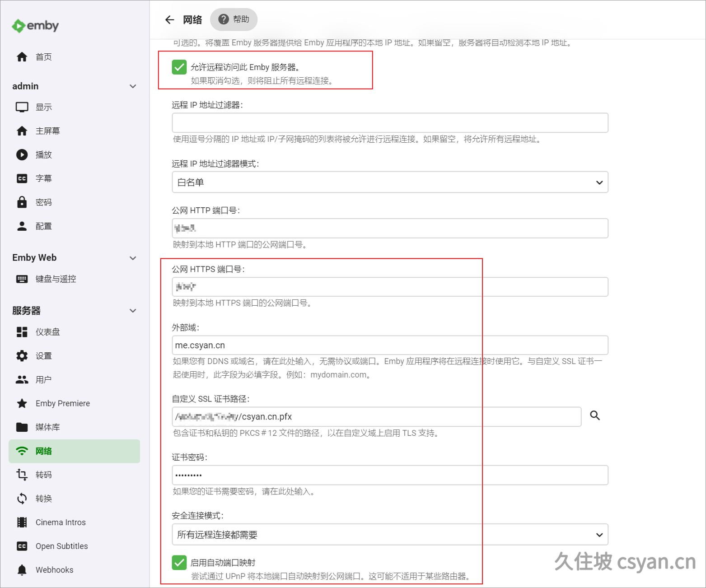This screenshot has height=588, width=706.
Task: Open 配置 profile settings
Action: 75,226
